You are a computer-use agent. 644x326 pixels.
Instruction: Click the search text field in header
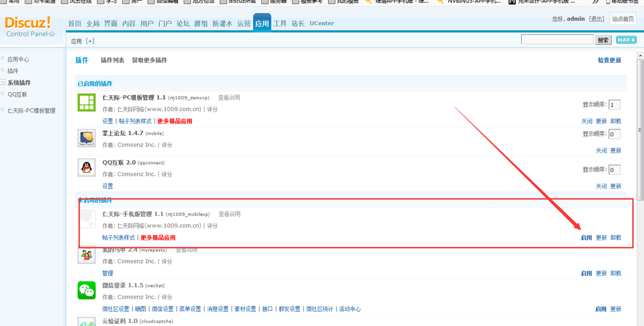pyautogui.click(x=557, y=40)
